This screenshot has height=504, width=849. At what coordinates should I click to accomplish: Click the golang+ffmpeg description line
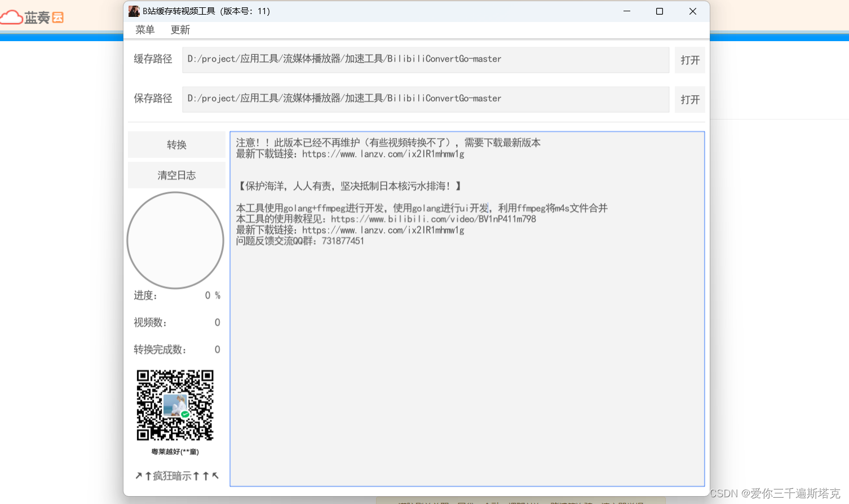[422, 208]
